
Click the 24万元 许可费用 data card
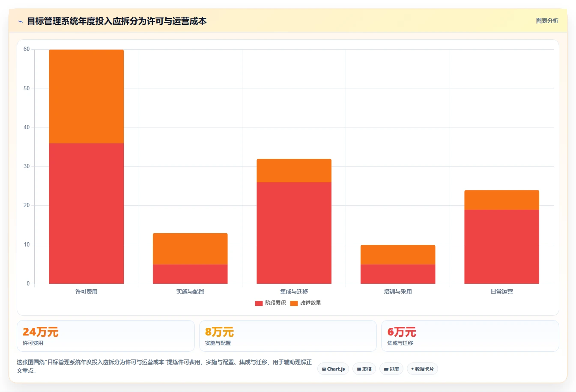[106, 336]
